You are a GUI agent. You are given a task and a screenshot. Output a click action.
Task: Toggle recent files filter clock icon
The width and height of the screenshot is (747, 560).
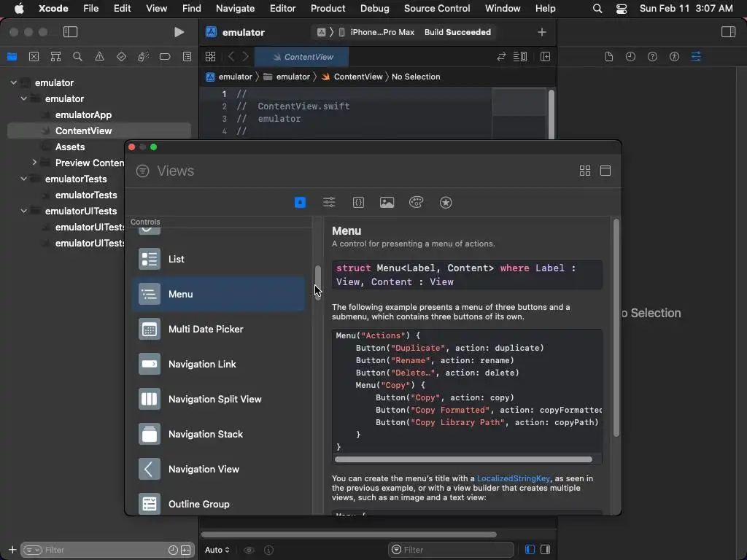click(x=173, y=550)
